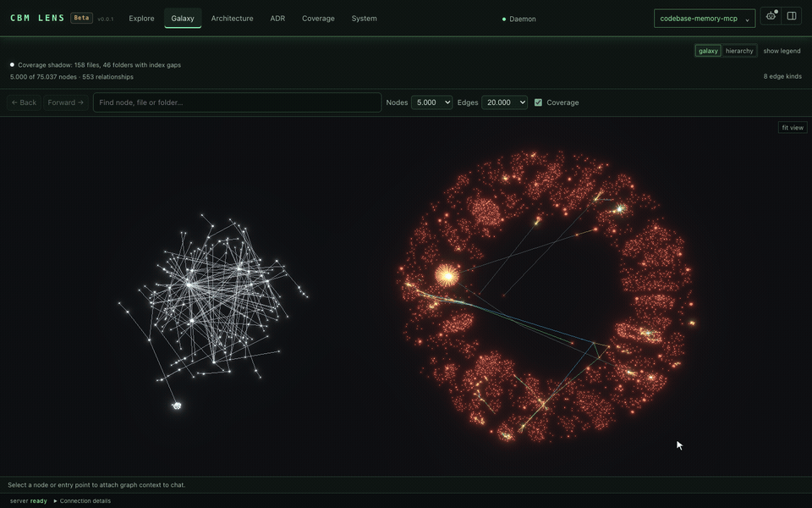Screen dimensions: 812x508
Task: Click the Beta version badge
Action: pos(81,18)
